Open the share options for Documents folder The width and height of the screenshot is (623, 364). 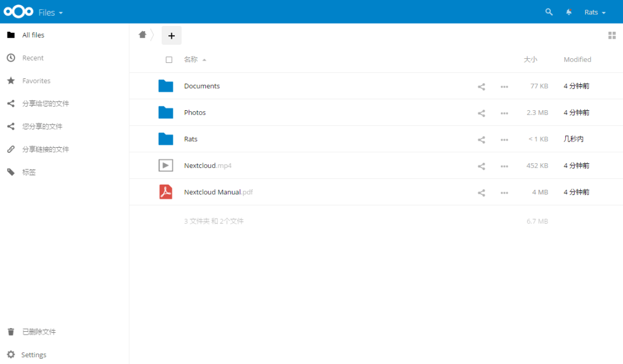[x=481, y=86]
